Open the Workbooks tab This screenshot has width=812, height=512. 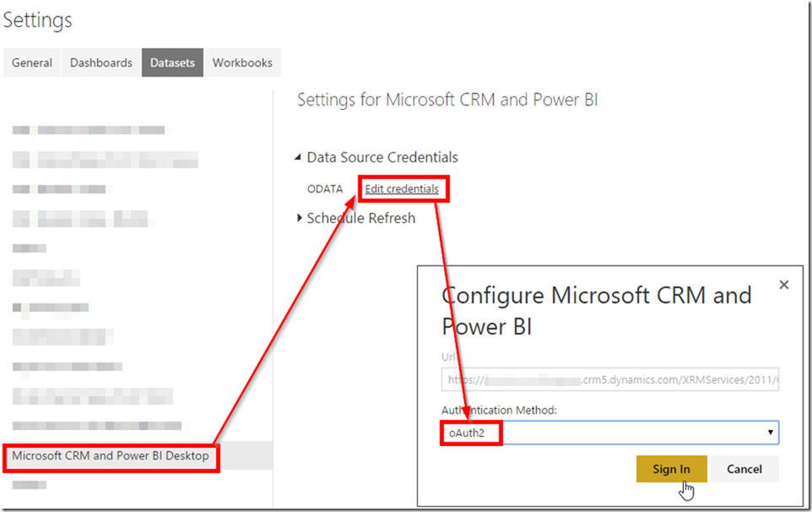coord(242,63)
